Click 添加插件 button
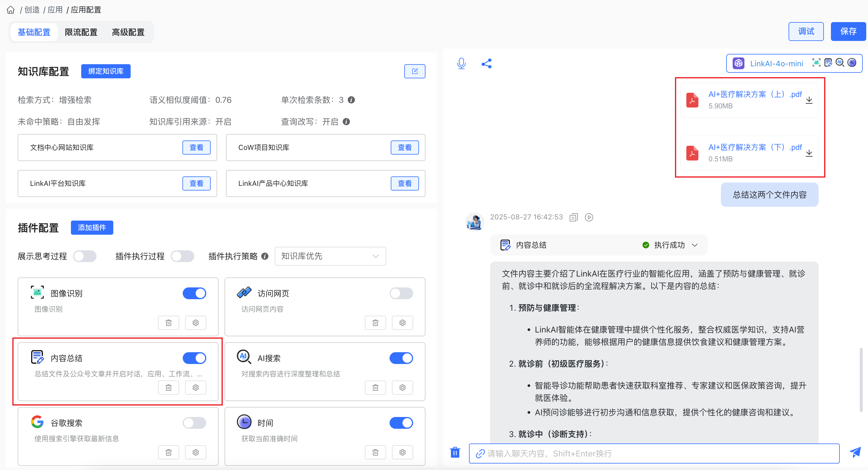The width and height of the screenshot is (868, 470). [92, 228]
